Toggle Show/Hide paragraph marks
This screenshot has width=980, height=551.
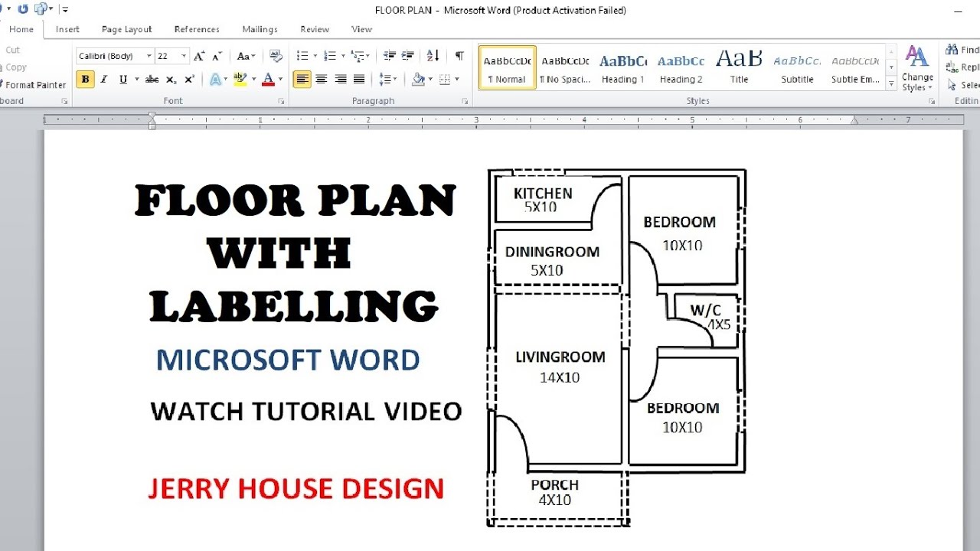pyautogui.click(x=459, y=56)
